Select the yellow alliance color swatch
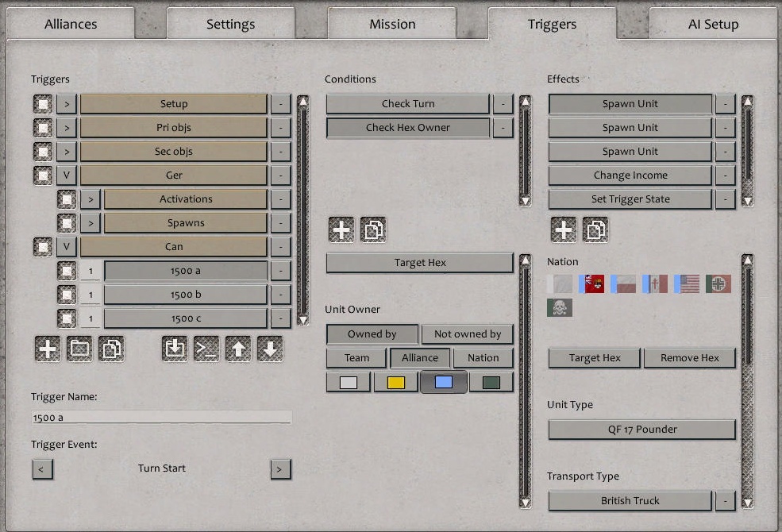The width and height of the screenshot is (782, 532). 395,381
